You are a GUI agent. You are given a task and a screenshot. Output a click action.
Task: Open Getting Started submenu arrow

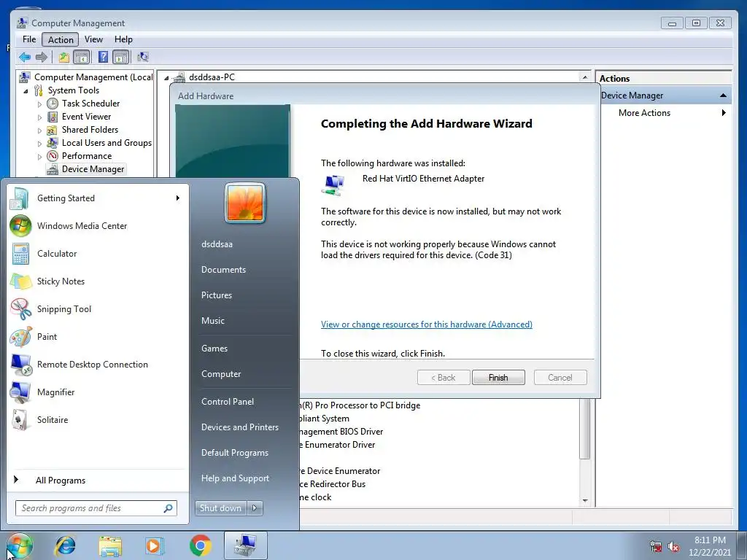(178, 198)
